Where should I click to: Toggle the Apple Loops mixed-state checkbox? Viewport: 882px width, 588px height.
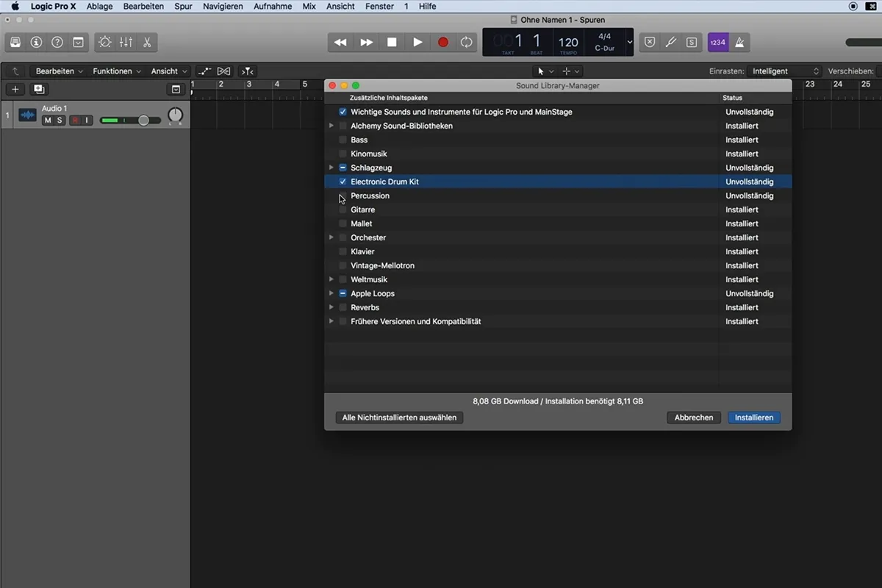(343, 293)
